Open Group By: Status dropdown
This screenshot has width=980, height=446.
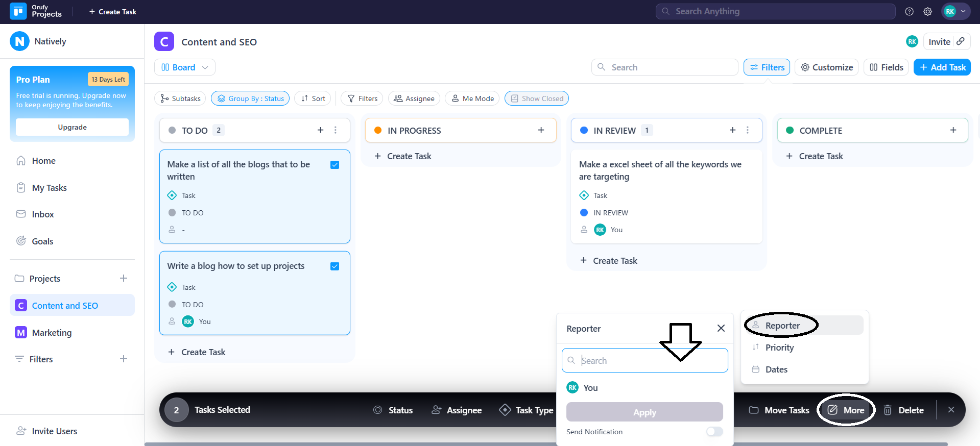[250, 98]
